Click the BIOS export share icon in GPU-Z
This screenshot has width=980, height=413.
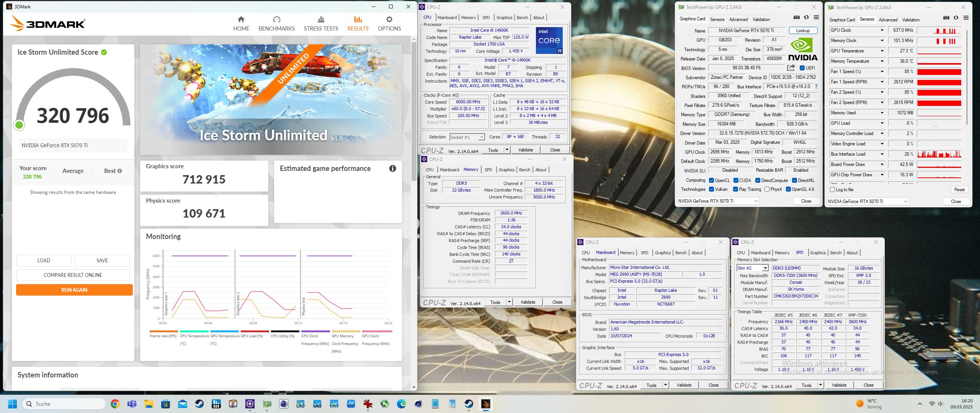[x=791, y=68]
